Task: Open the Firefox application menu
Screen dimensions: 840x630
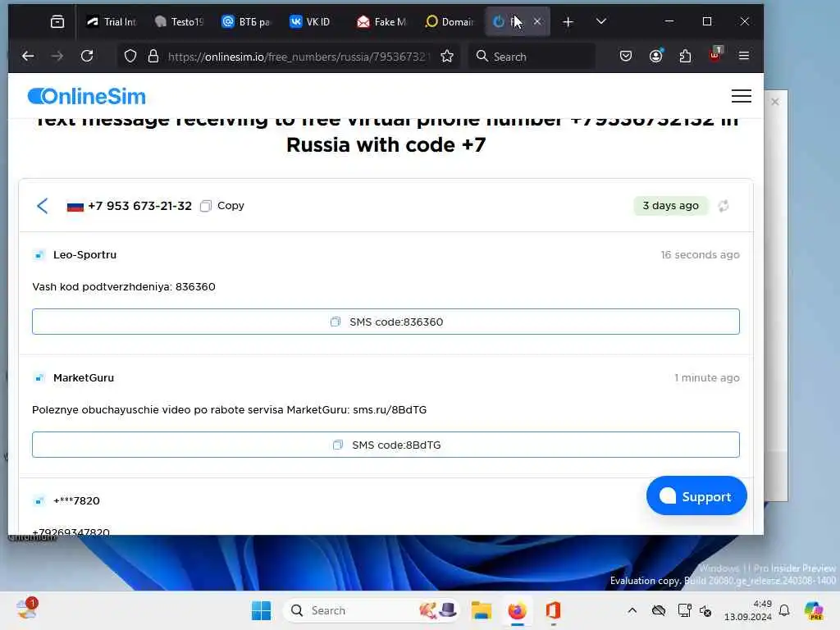Action: (743, 56)
